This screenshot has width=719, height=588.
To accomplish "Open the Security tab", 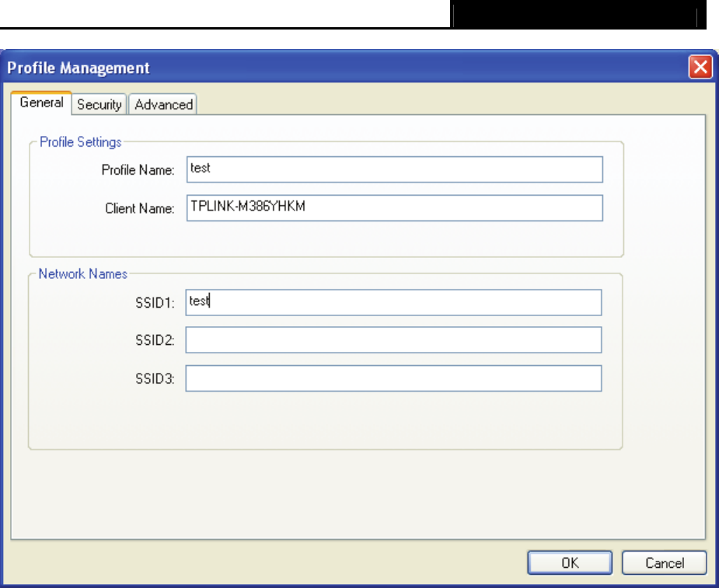I will point(99,105).
